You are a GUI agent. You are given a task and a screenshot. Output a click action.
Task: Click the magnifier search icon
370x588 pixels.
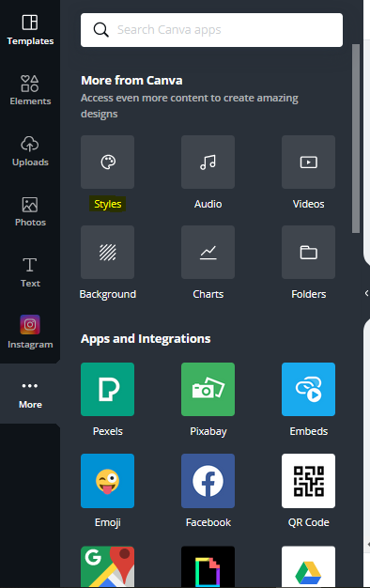coord(100,30)
